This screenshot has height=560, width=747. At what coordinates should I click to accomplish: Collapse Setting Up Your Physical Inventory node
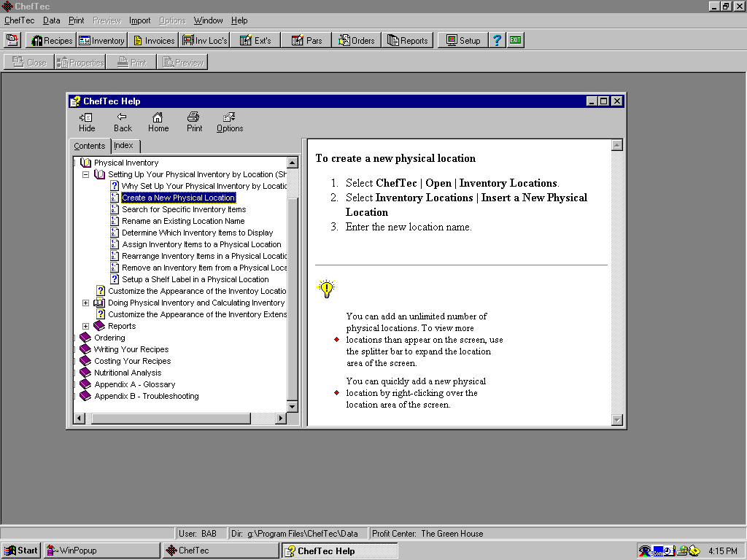[x=86, y=175]
